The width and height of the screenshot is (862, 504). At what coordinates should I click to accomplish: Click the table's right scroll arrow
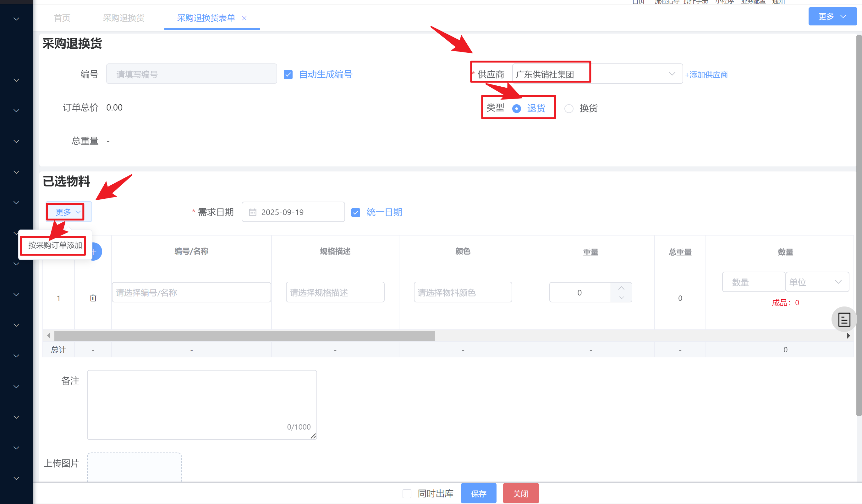[848, 336]
